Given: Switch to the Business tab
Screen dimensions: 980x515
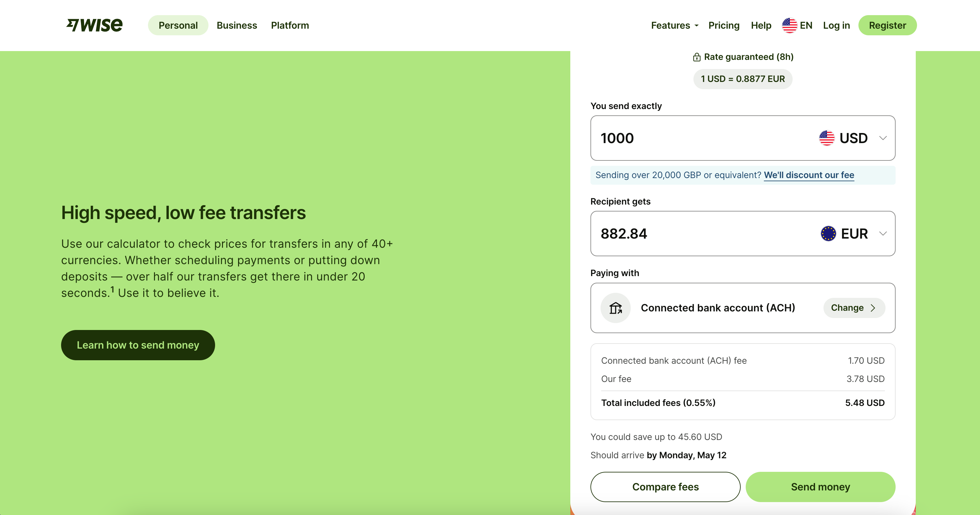Looking at the screenshot, I should [236, 26].
